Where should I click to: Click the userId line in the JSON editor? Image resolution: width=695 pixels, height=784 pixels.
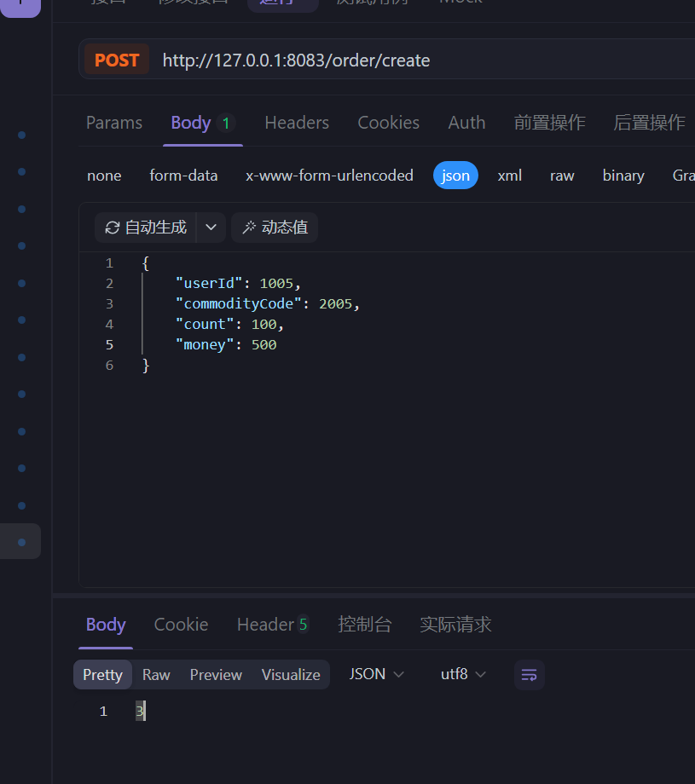tap(238, 284)
